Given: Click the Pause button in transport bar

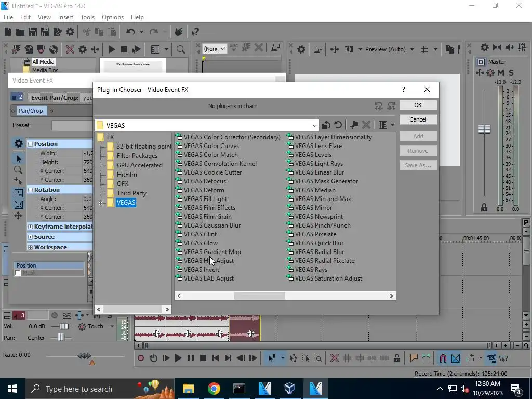Looking at the screenshot, I should [190, 358].
